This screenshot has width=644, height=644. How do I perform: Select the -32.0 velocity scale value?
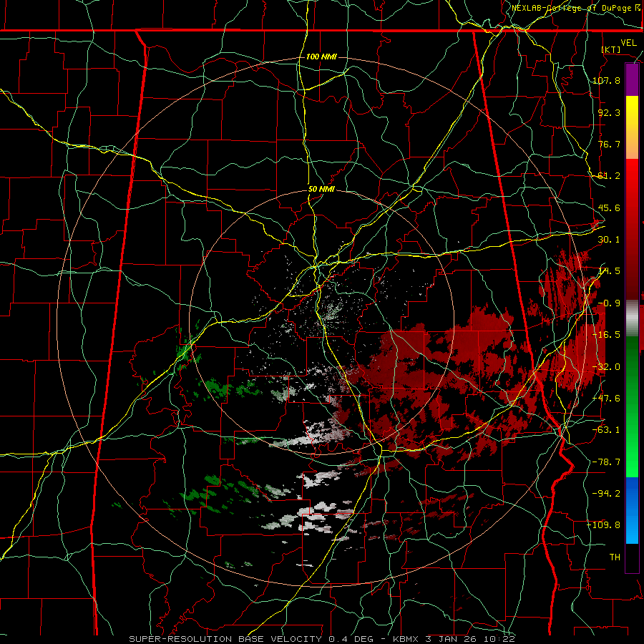tap(606, 367)
